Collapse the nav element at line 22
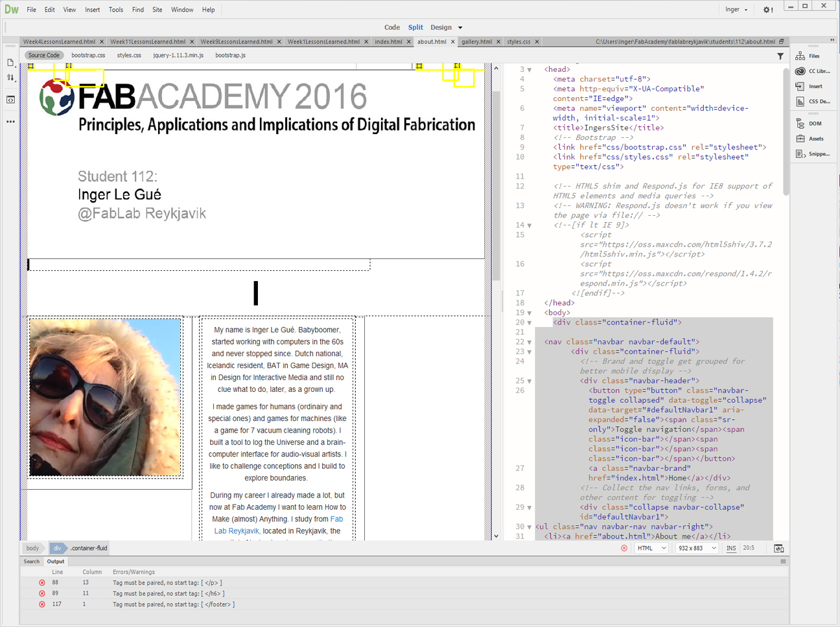Screen dimensions: 840x627 pos(530,342)
